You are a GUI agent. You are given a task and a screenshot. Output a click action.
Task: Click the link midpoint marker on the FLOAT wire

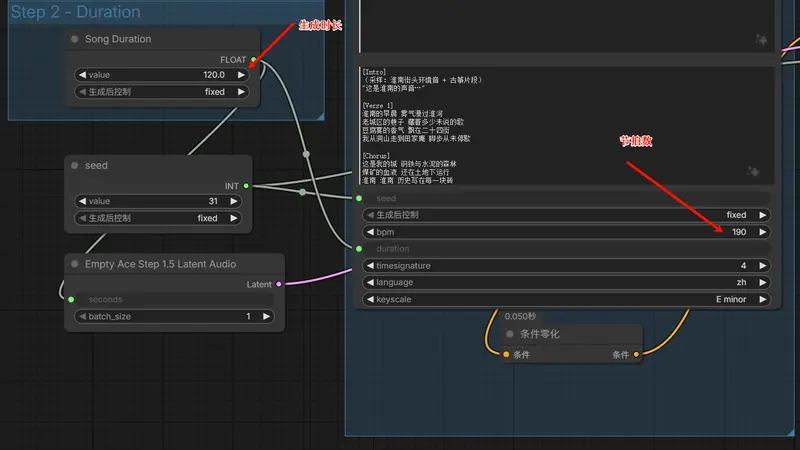[x=306, y=154]
